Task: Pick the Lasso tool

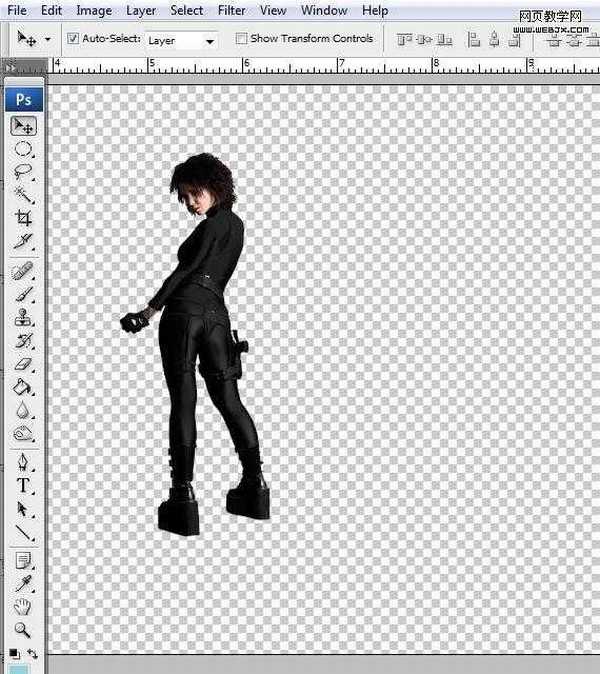Action: (23, 172)
